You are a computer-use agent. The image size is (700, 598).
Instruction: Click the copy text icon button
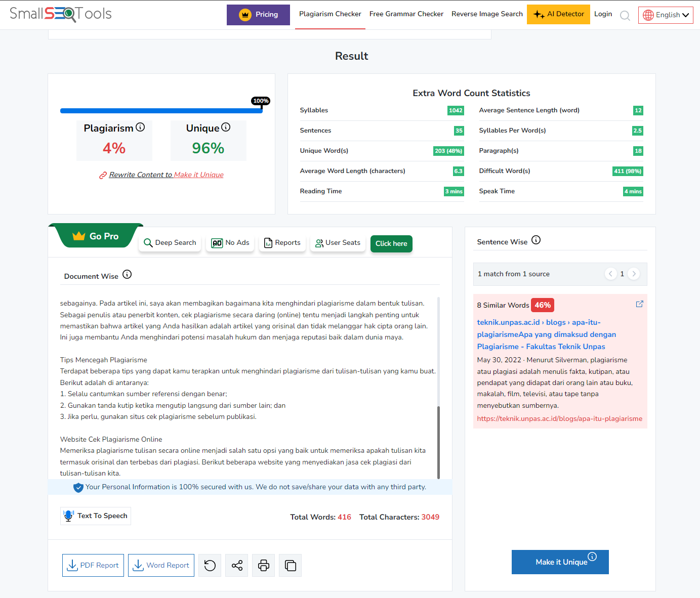coord(291,566)
